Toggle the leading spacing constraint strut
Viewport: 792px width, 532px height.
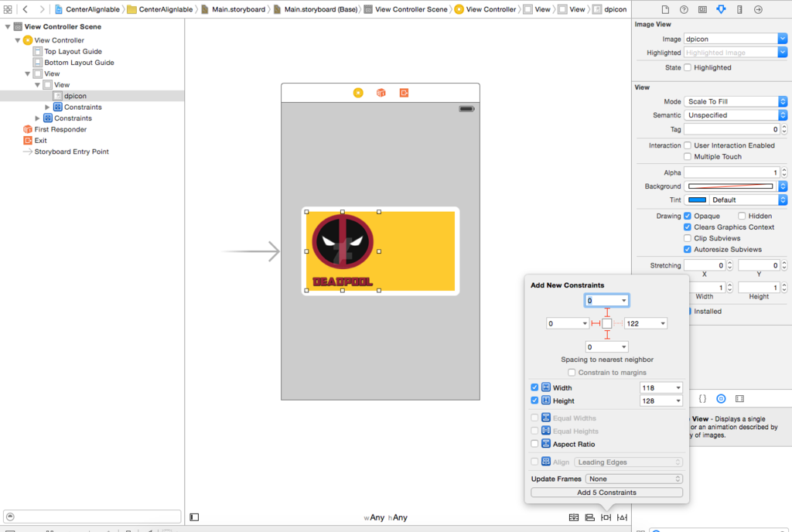click(x=596, y=323)
